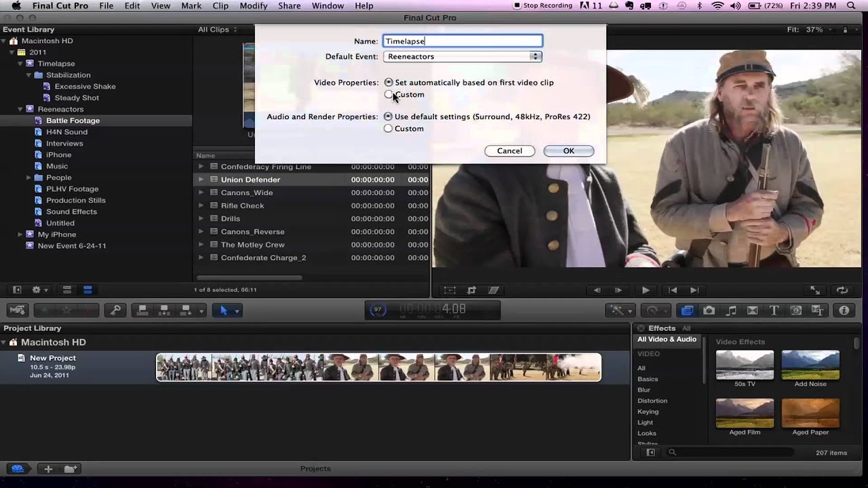Screen dimensions: 868x488
Task: Mark clip as Favorite with green star
Action: click(45, 310)
